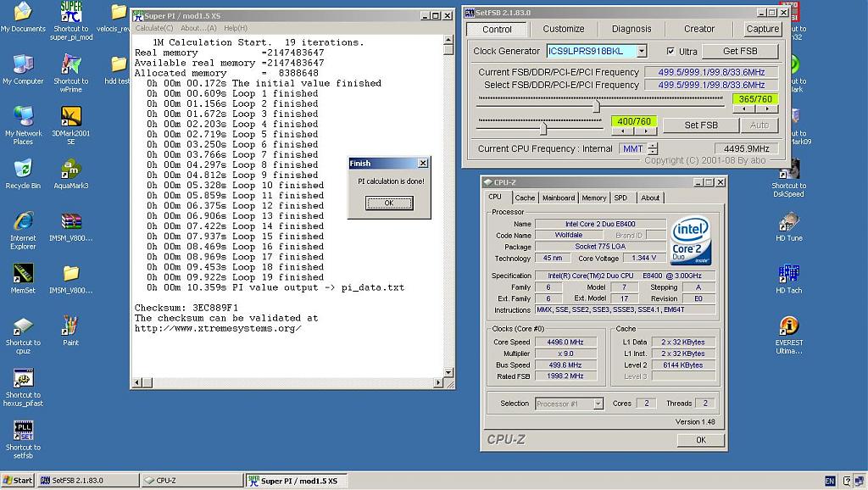Switch to Customize tab in SetFSB
This screenshot has width=868, height=490.
click(563, 29)
